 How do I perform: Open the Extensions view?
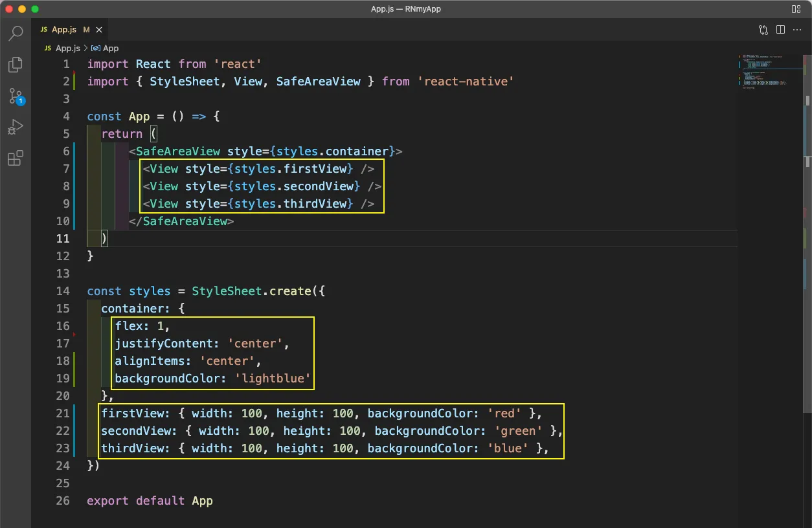[x=16, y=159]
